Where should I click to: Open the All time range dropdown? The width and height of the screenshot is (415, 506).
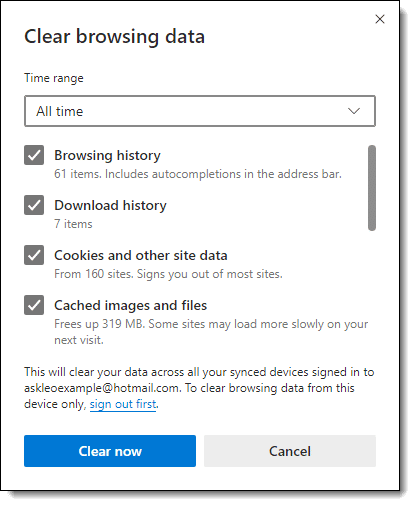200,111
